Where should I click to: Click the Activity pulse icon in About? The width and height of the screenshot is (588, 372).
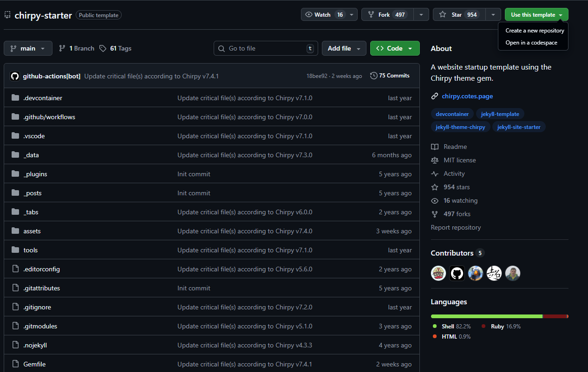(435, 173)
